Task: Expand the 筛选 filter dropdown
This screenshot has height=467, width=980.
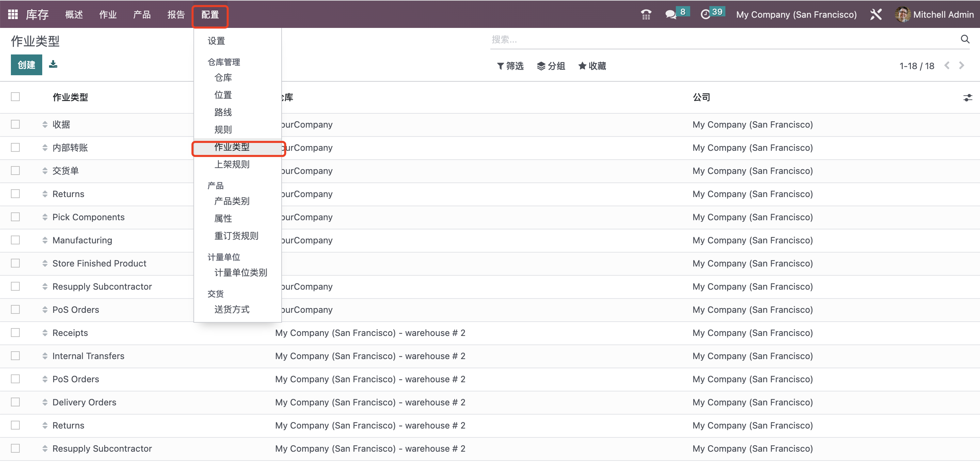Action: 510,66
